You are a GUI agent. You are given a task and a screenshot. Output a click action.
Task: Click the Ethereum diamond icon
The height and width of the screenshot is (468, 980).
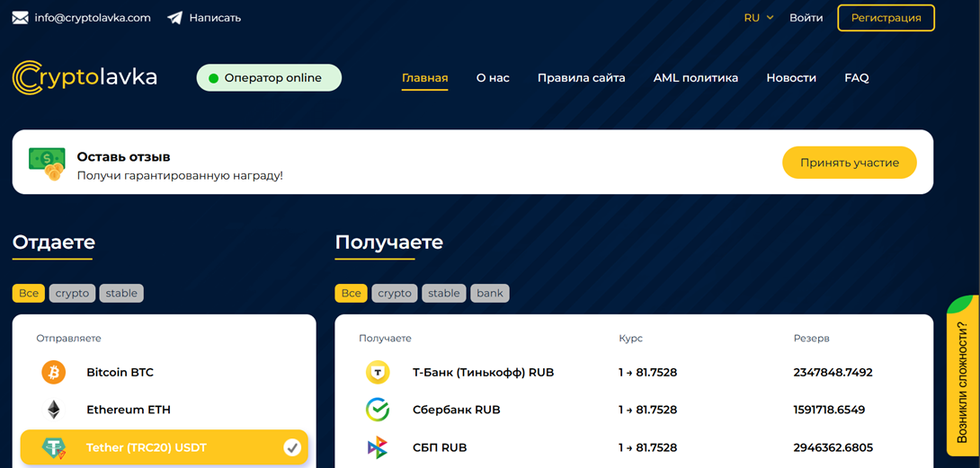tap(54, 410)
